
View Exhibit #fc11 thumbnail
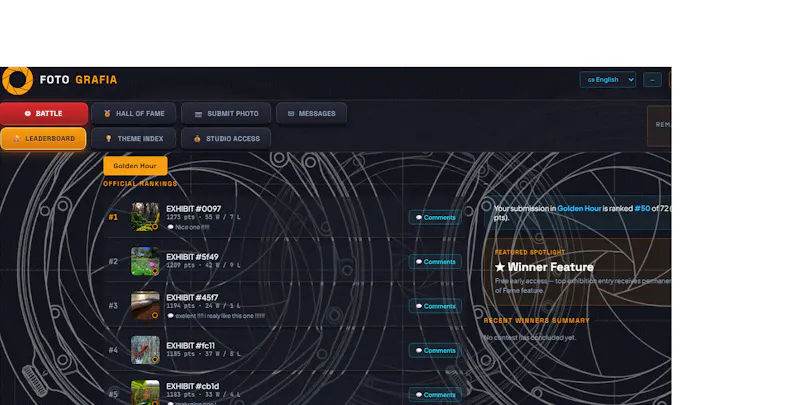(145, 350)
